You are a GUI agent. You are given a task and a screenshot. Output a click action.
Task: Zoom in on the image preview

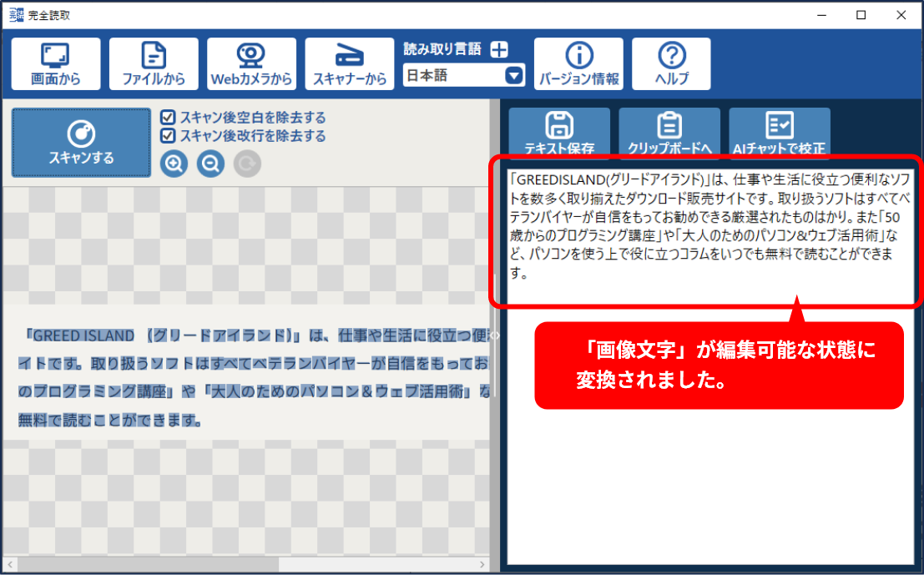point(174,164)
